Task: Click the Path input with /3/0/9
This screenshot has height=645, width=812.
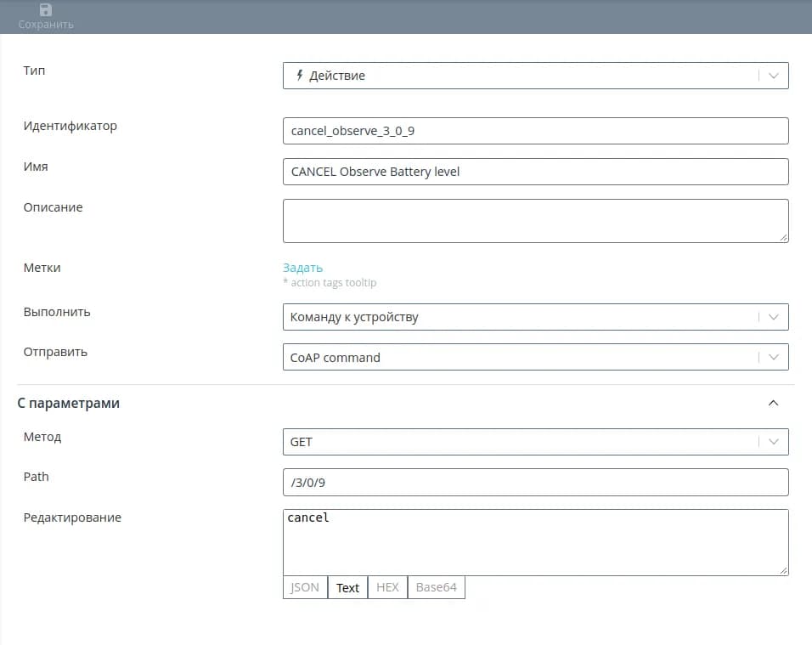Action: [535, 483]
